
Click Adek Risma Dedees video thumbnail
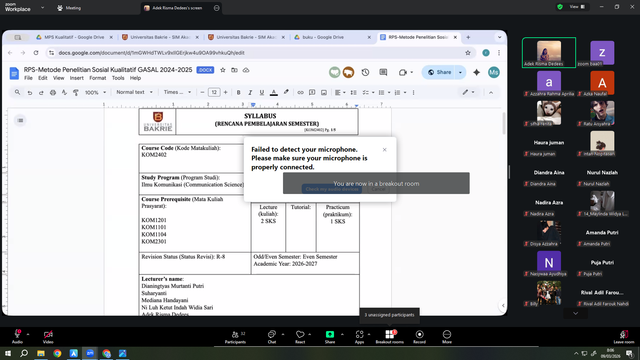tap(549, 53)
